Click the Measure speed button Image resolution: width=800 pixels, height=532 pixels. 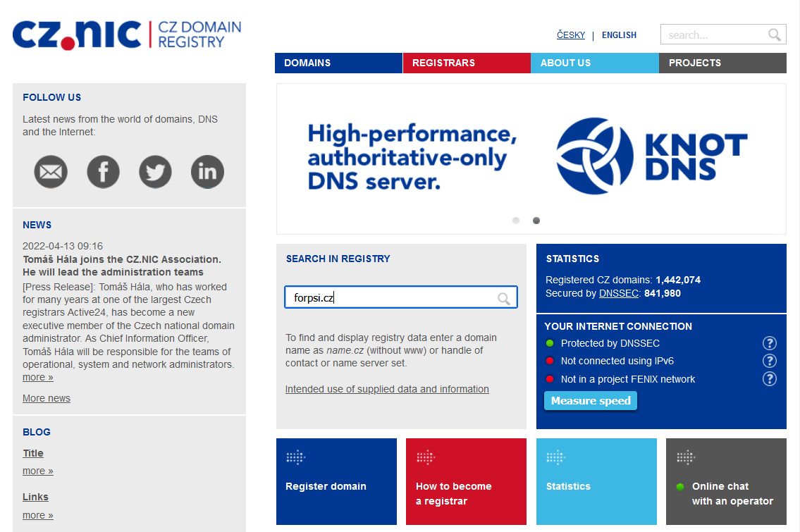[x=590, y=401]
